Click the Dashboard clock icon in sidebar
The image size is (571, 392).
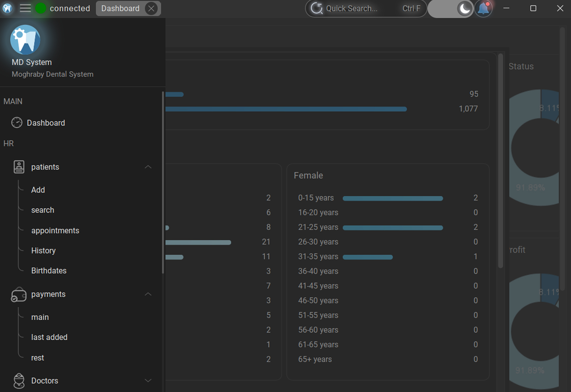pos(17,123)
